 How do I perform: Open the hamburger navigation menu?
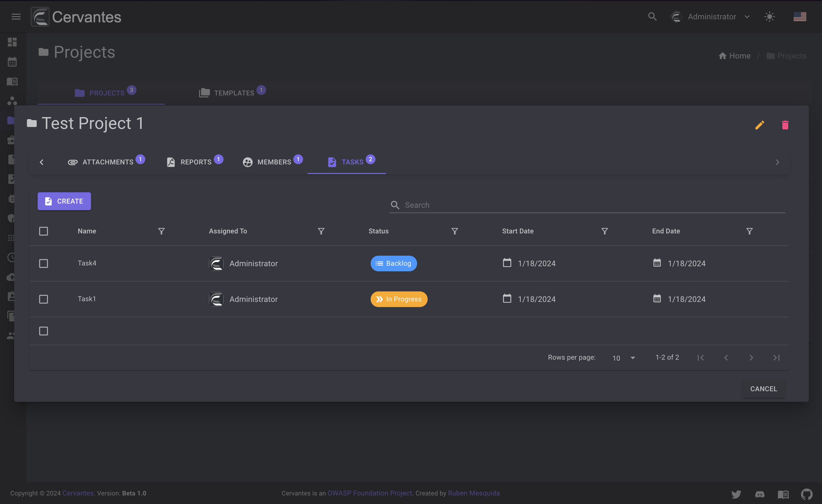coord(16,17)
